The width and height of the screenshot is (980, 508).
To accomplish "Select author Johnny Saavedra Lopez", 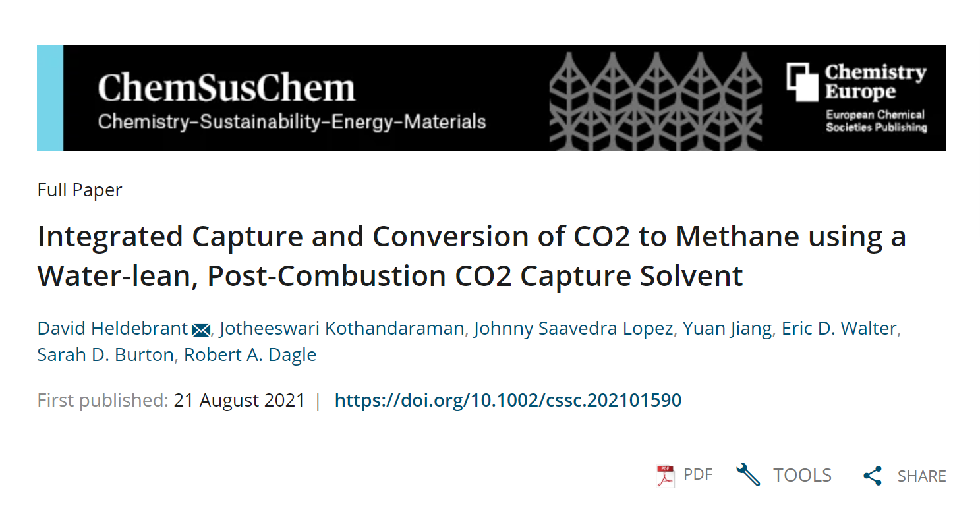I will click(x=574, y=328).
